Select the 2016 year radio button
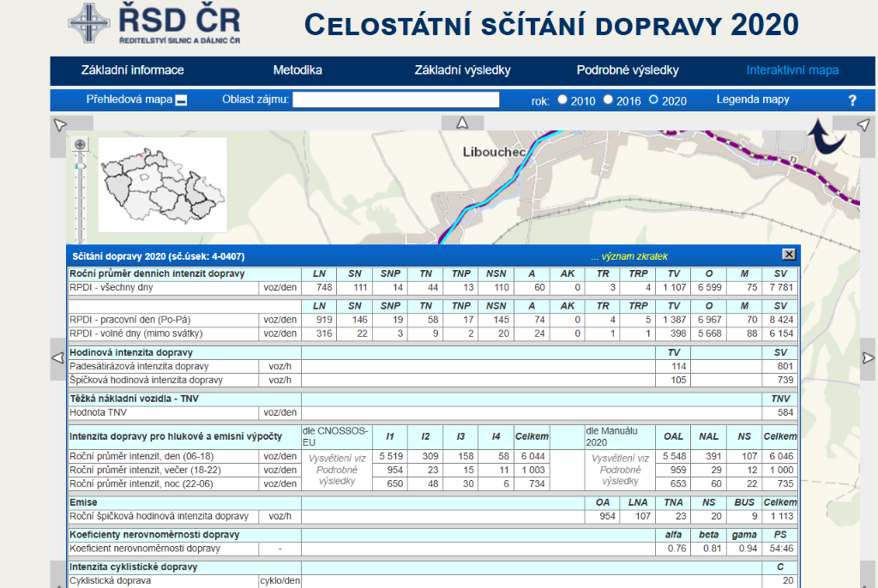 tap(610, 99)
